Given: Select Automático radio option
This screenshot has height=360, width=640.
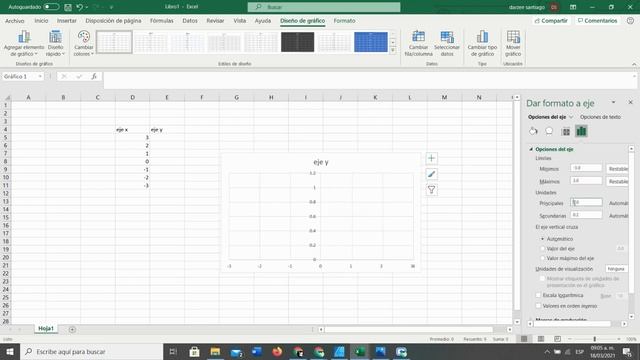Looking at the screenshot, I should (x=542, y=239).
